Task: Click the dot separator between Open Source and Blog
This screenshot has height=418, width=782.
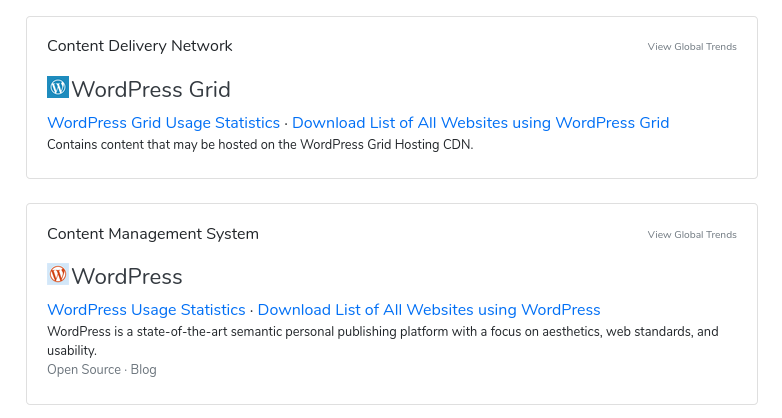Action: point(126,370)
